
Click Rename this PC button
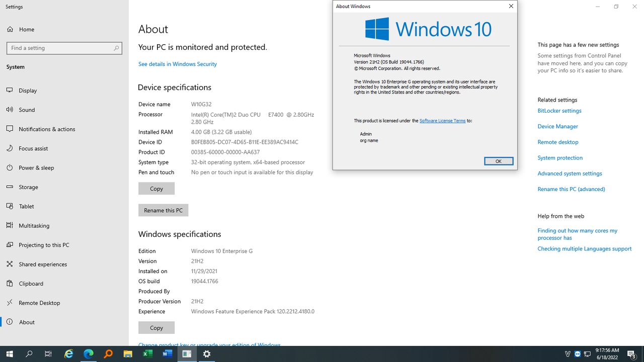tap(163, 210)
